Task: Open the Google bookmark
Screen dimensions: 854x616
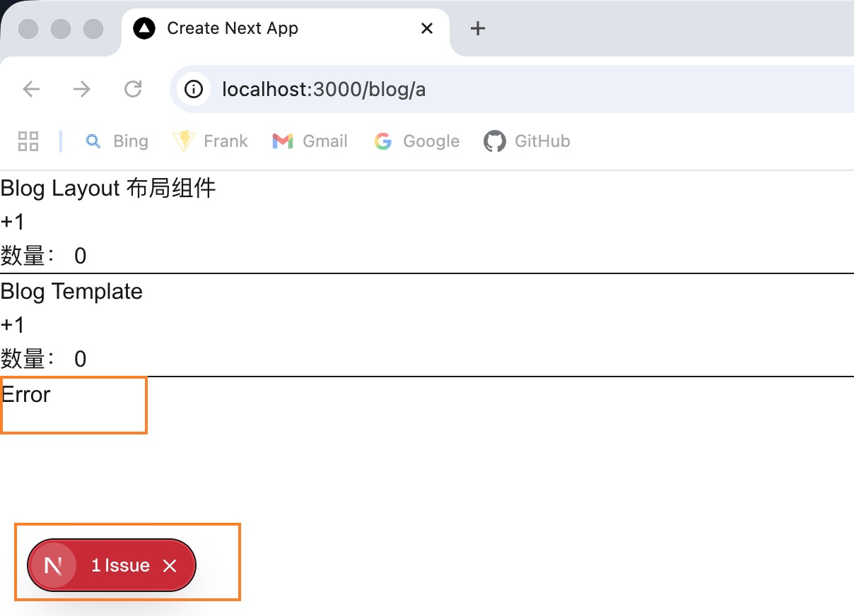Action: 417,141
